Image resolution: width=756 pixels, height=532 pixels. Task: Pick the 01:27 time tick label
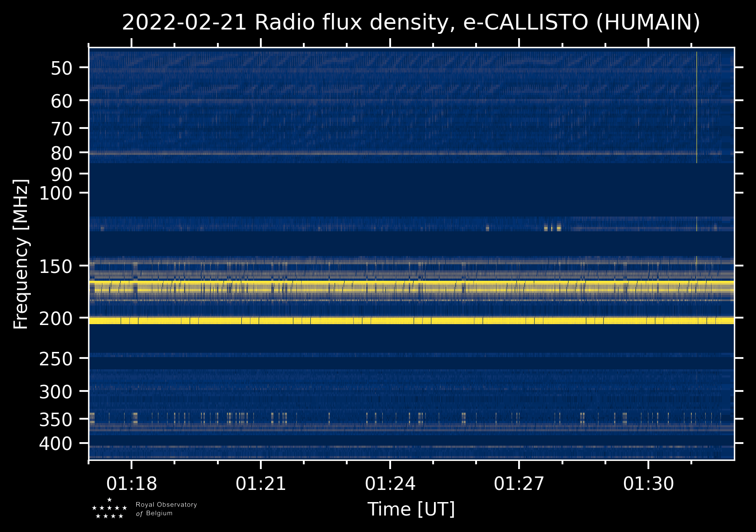point(519,483)
